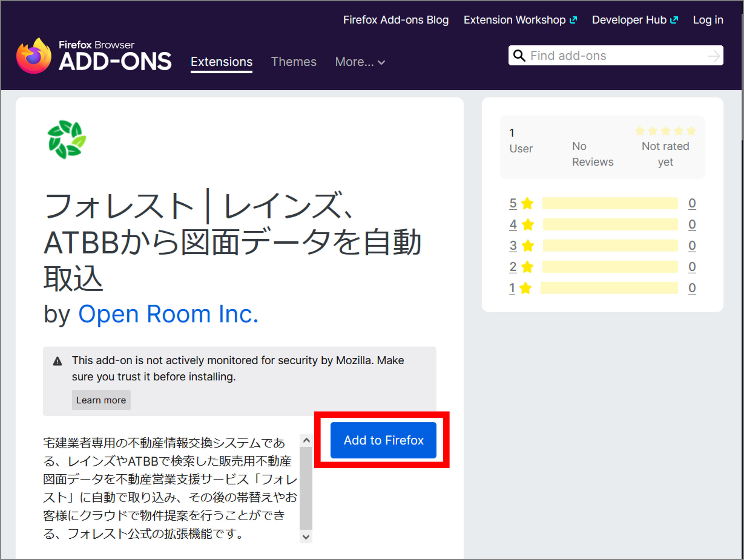Click the 2-star rating bar
Screen dimensions: 744x560
[610, 267]
